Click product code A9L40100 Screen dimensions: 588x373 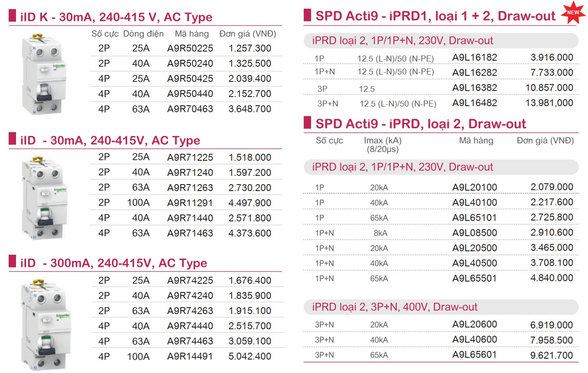click(x=475, y=203)
